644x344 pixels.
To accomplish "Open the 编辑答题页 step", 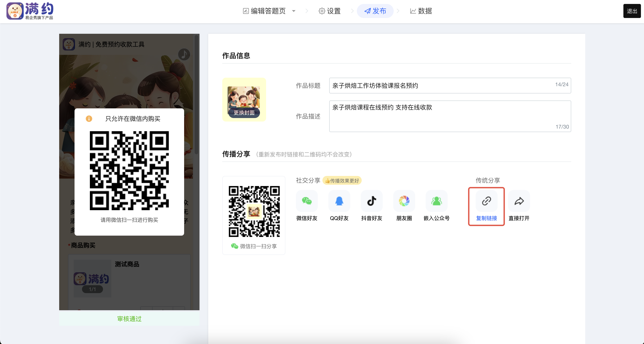I will tap(265, 11).
